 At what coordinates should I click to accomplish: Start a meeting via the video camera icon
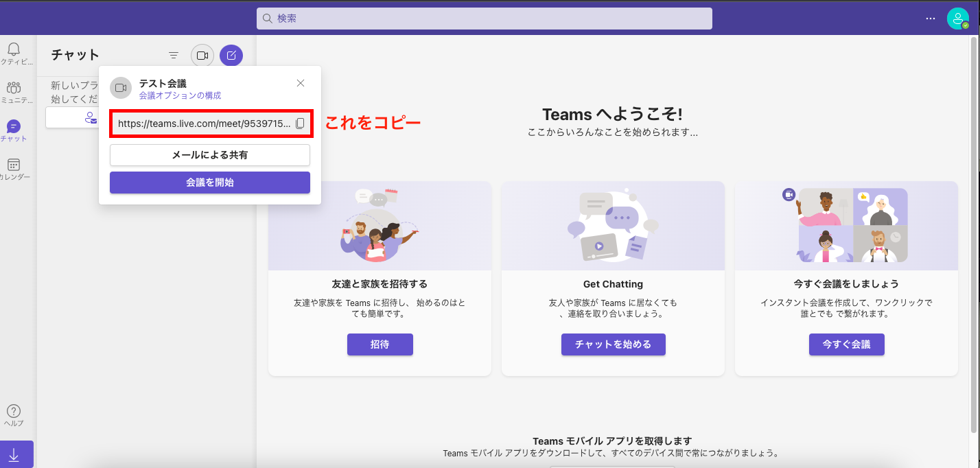[x=202, y=55]
